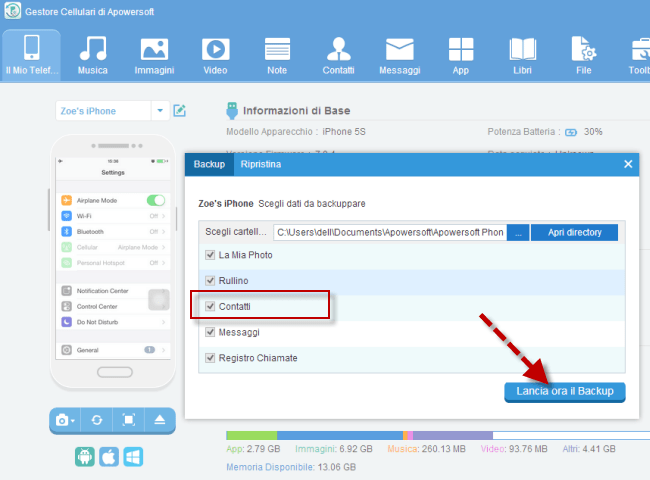Open the Libri section
The height and width of the screenshot is (480, 650).
(x=521, y=54)
